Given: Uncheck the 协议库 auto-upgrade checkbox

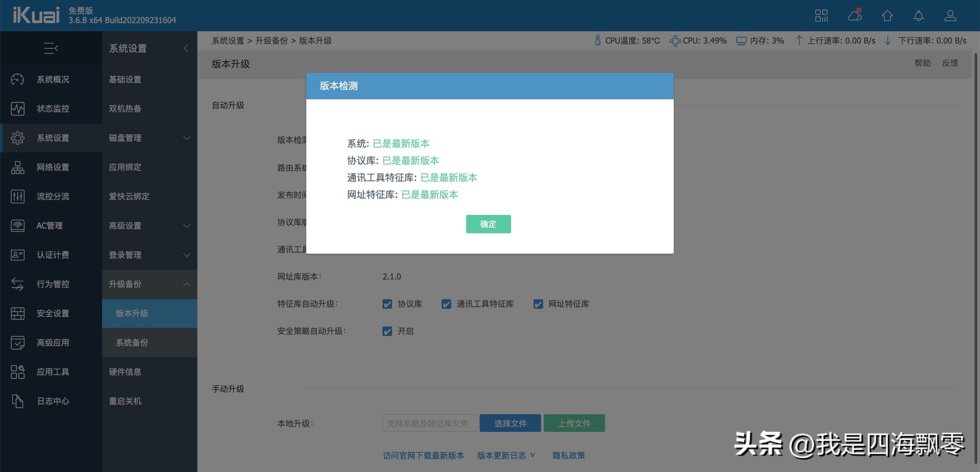Looking at the screenshot, I should click(387, 304).
